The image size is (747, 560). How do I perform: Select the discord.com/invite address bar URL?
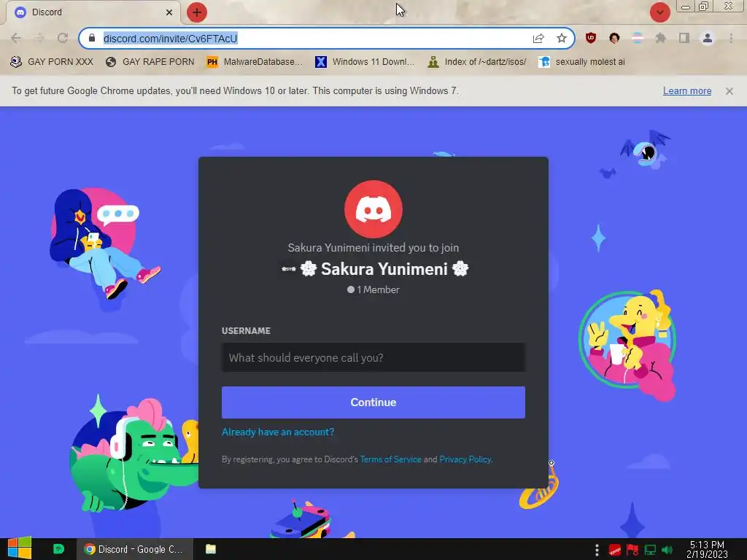pos(170,39)
